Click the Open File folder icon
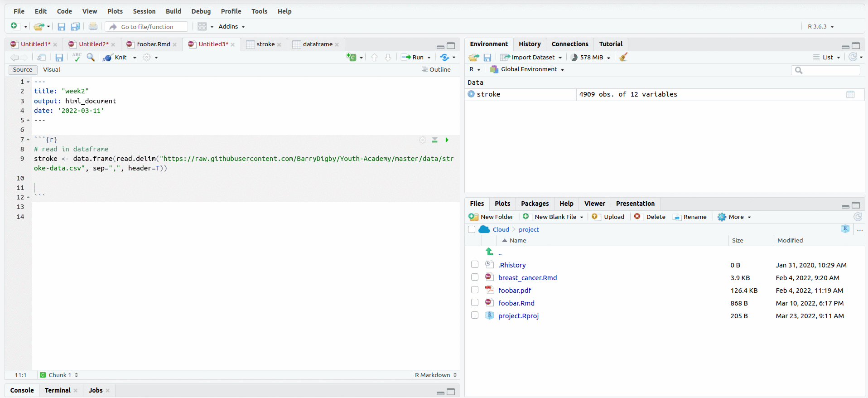868x398 pixels. (x=39, y=27)
